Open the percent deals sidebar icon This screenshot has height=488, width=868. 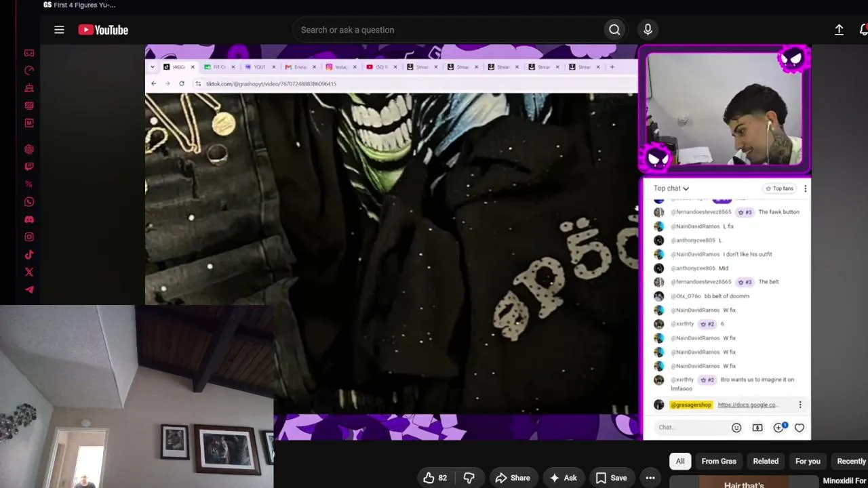(29, 184)
